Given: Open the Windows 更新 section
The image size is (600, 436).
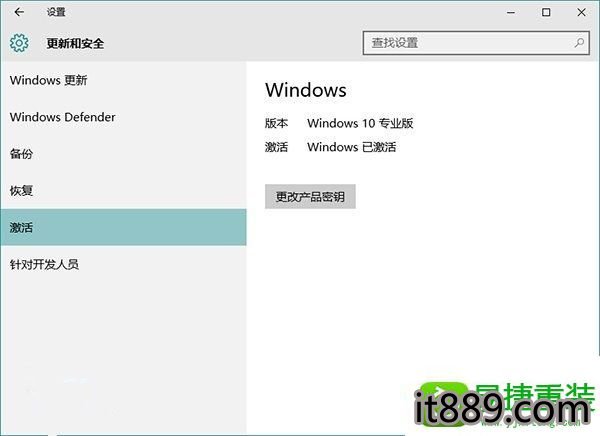Looking at the screenshot, I should click(x=123, y=80).
